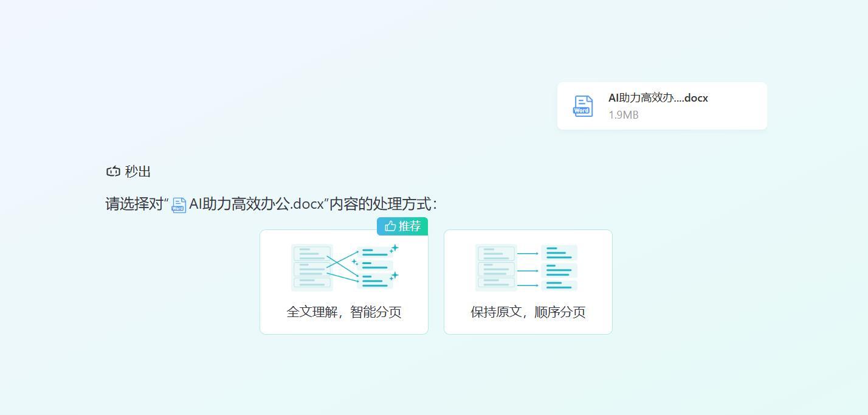Screen dimensions: 868x415
Task: Choose the 全文理解，智能分页 option label
Action: coord(344,312)
